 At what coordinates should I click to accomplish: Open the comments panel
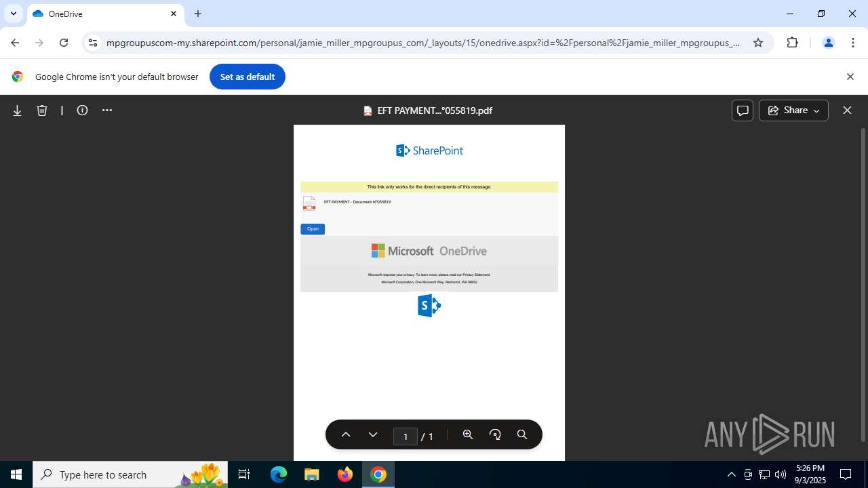point(743,110)
